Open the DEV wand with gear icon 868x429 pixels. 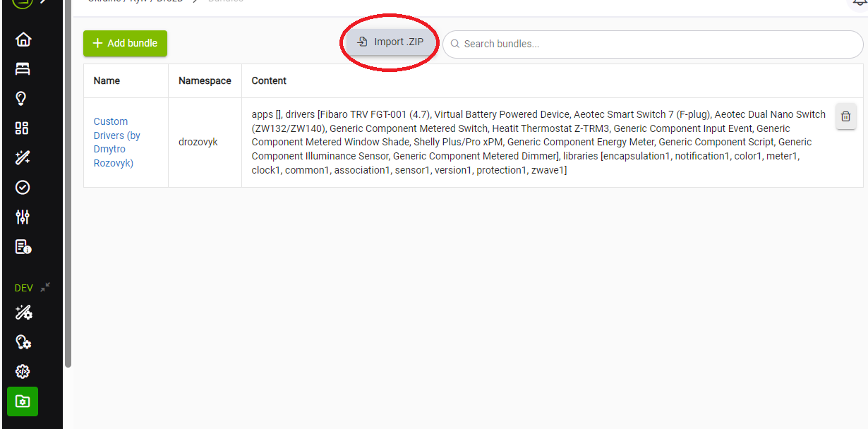pyautogui.click(x=23, y=313)
